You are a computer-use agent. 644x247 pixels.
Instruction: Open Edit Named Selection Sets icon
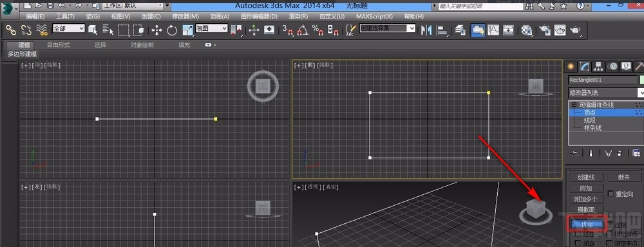point(350,30)
